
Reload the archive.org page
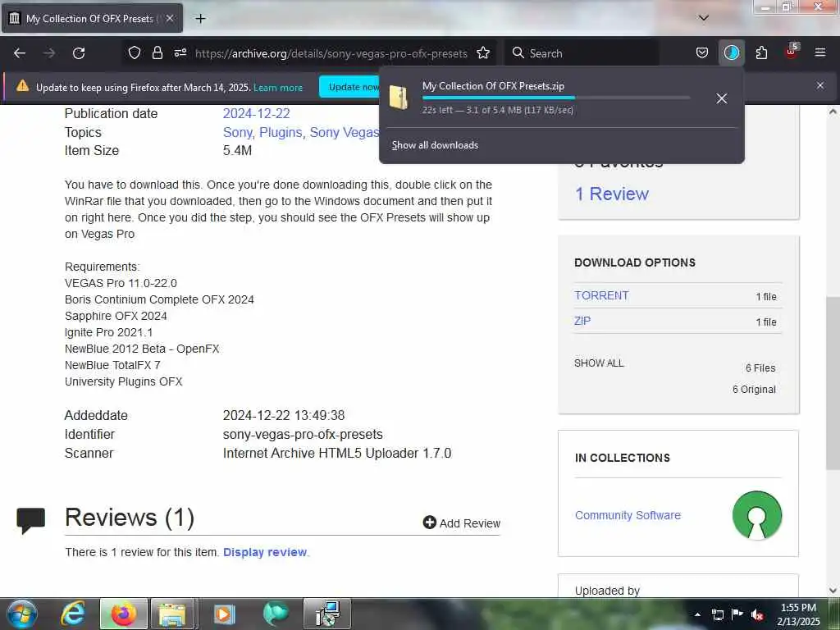79,53
